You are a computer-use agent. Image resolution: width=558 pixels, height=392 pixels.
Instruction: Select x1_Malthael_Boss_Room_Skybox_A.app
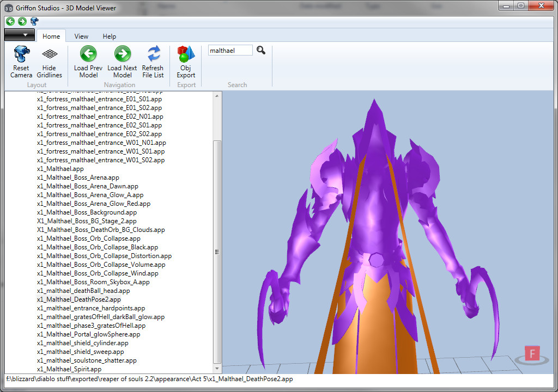pyautogui.click(x=93, y=282)
